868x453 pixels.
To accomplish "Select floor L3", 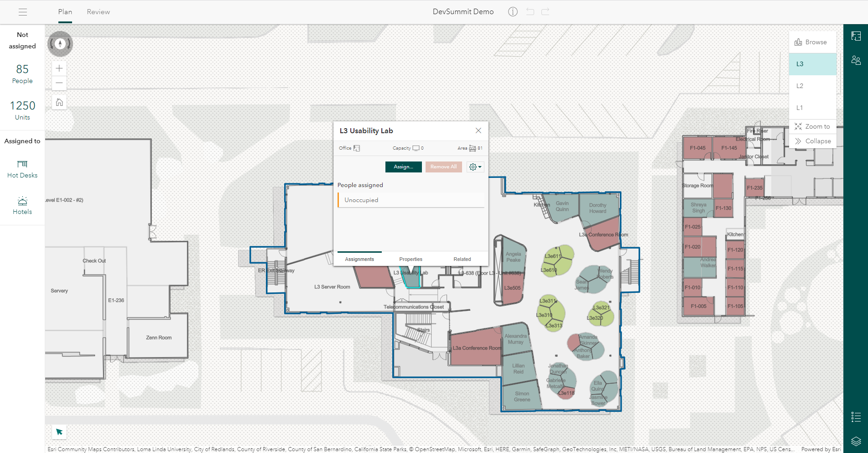I will (x=813, y=64).
